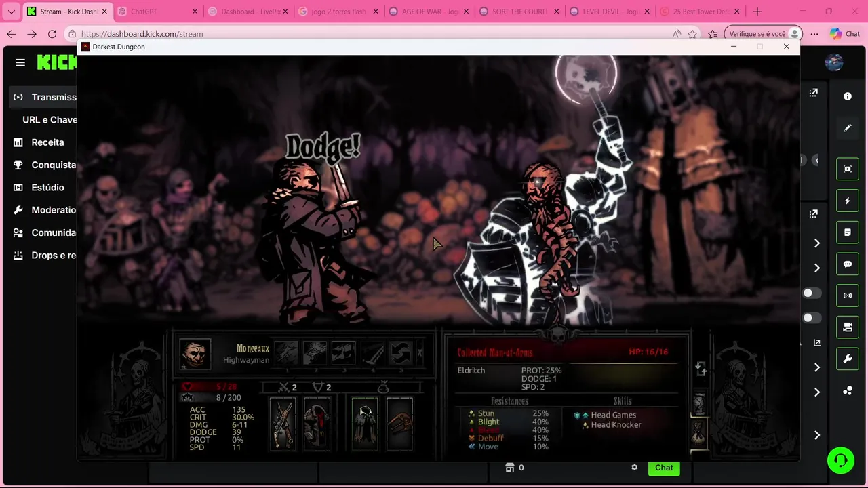Click the green Chat button

pyautogui.click(x=664, y=468)
